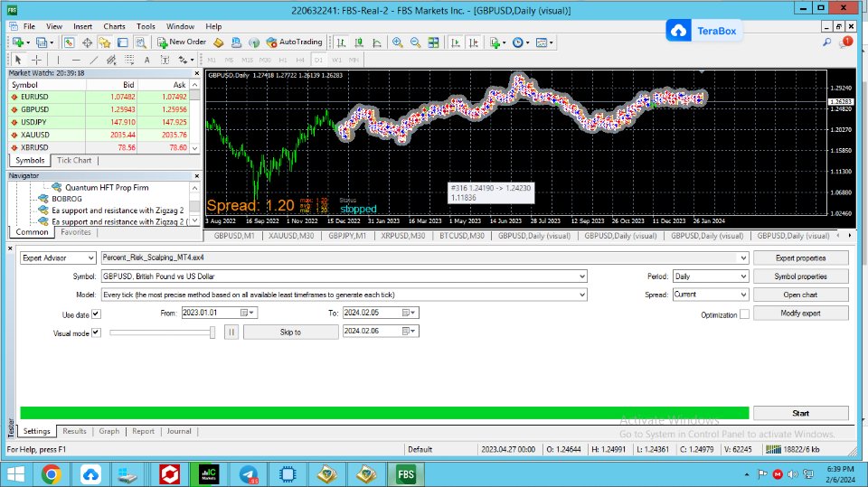This screenshot has height=487, width=868.
Task: Toggle the Use date checkbox
Action: (x=96, y=314)
